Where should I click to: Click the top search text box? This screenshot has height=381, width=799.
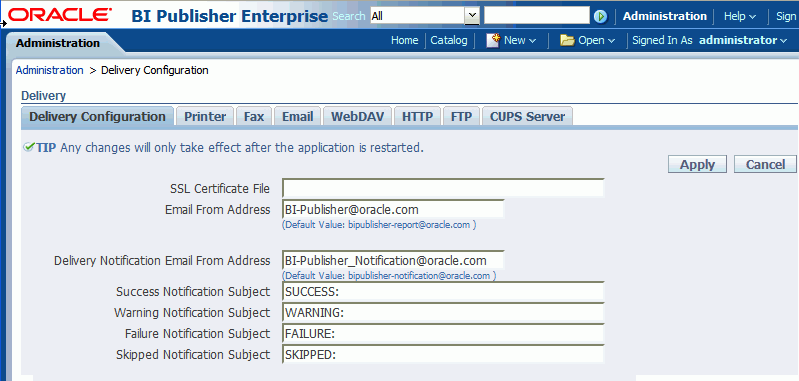point(537,16)
